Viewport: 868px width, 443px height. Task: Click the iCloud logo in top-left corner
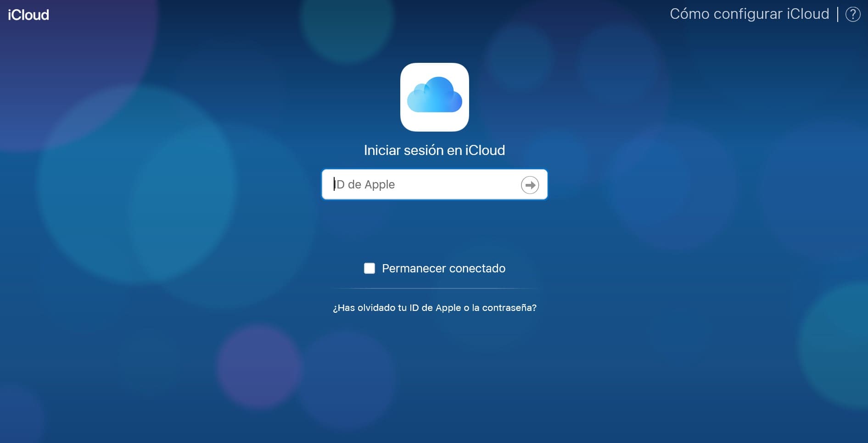[x=28, y=15]
